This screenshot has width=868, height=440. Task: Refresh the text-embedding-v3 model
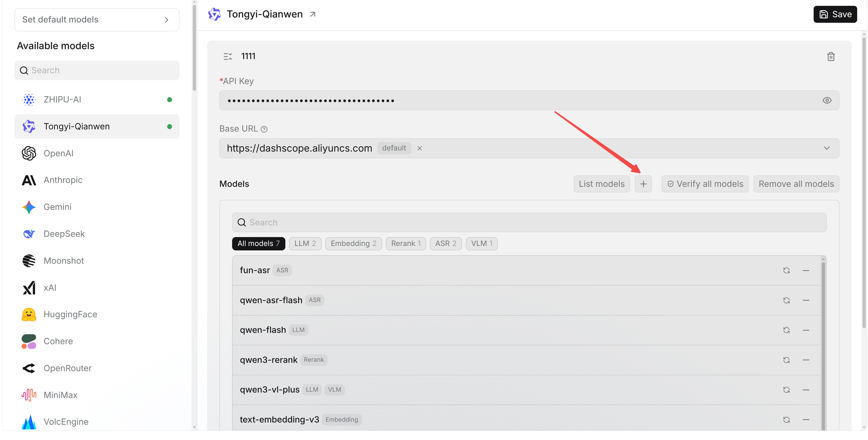click(x=786, y=420)
